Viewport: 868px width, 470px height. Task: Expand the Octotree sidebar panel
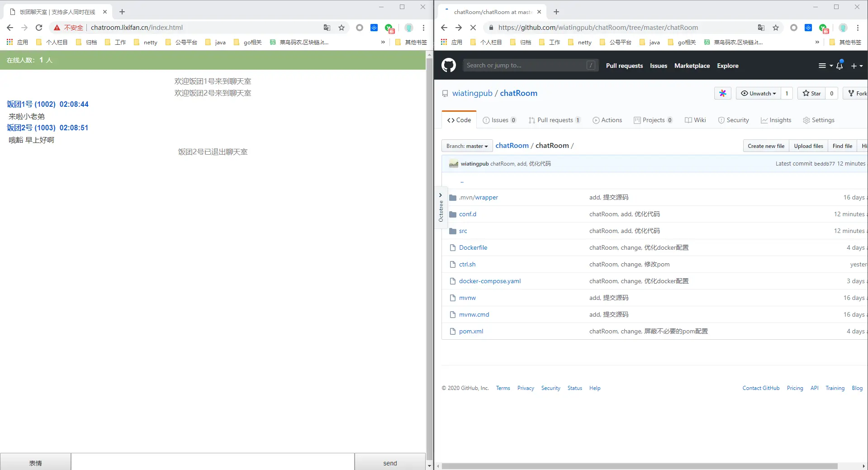pyautogui.click(x=441, y=207)
